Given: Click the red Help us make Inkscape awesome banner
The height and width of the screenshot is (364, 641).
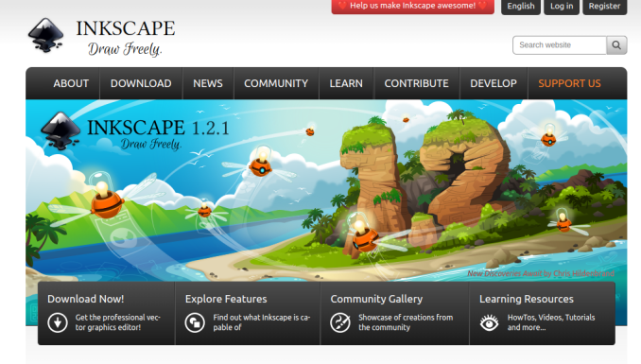Looking at the screenshot, I should [x=413, y=6].
